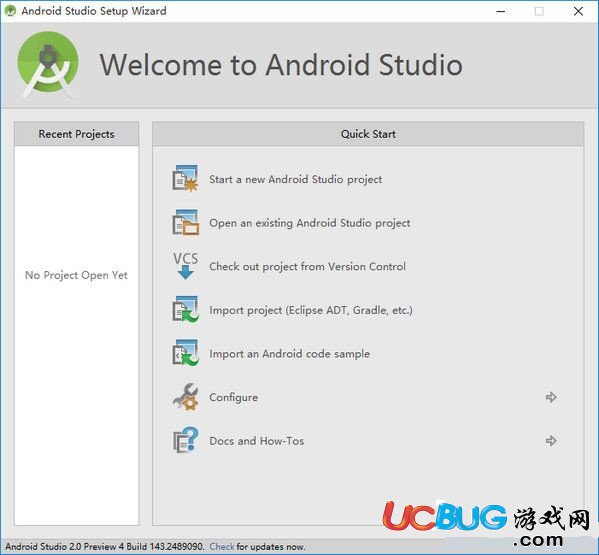599x555 pixels.
Task: Click the VCS checkout arrow icon
Action: pyautogui.click(x=185, y=266)
